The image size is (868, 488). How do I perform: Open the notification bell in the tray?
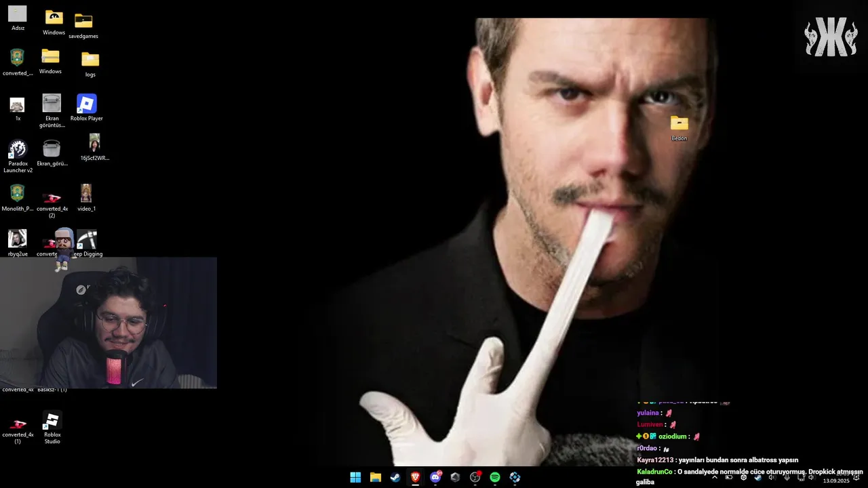coord(856,477)
